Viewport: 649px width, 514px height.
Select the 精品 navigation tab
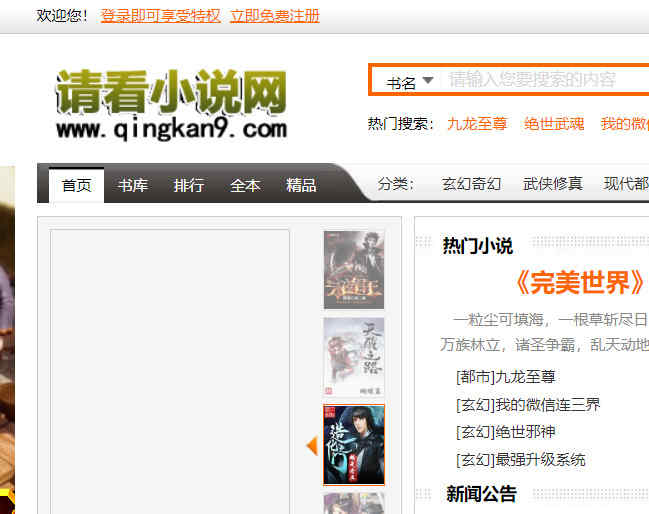point(301,185)
